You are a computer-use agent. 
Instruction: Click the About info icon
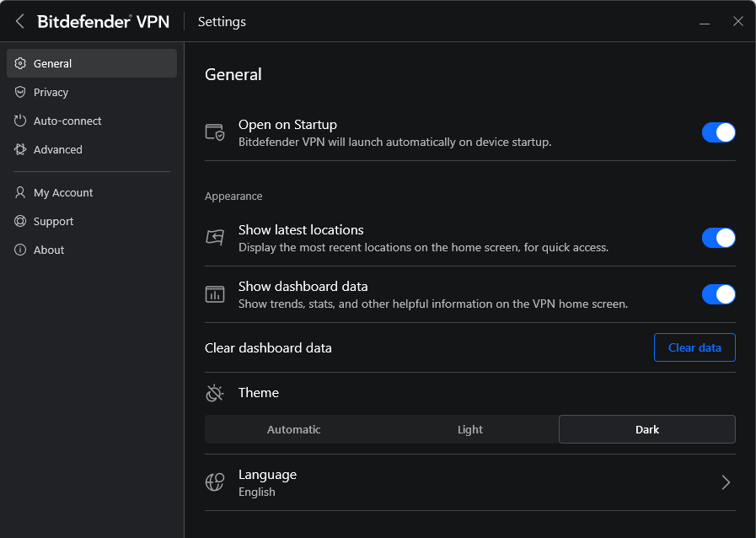(x=20, y=250)
